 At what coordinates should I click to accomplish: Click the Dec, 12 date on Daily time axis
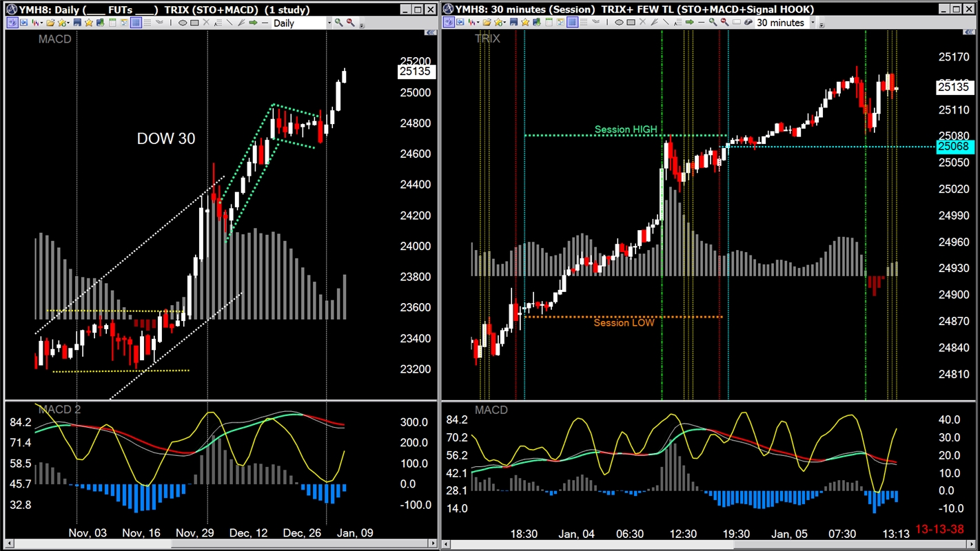249,533
